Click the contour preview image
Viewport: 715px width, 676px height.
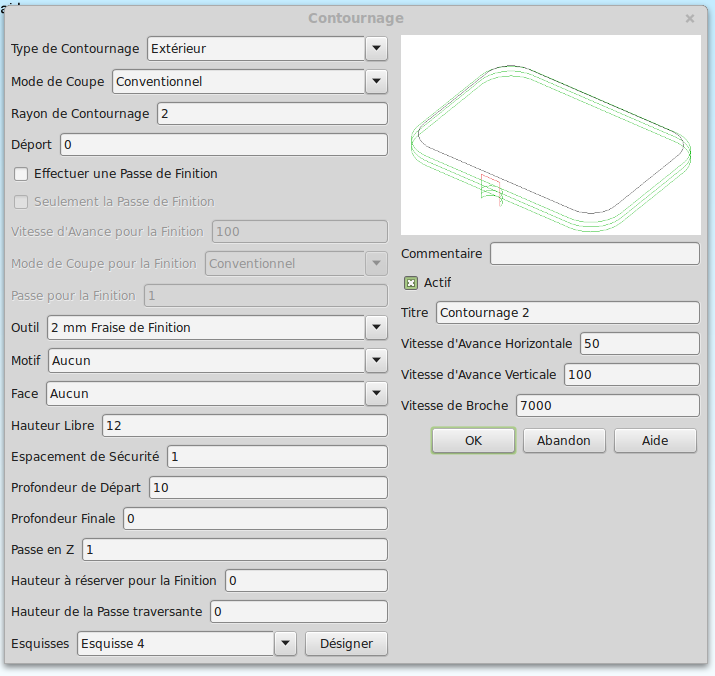click(x=550, y=135)
